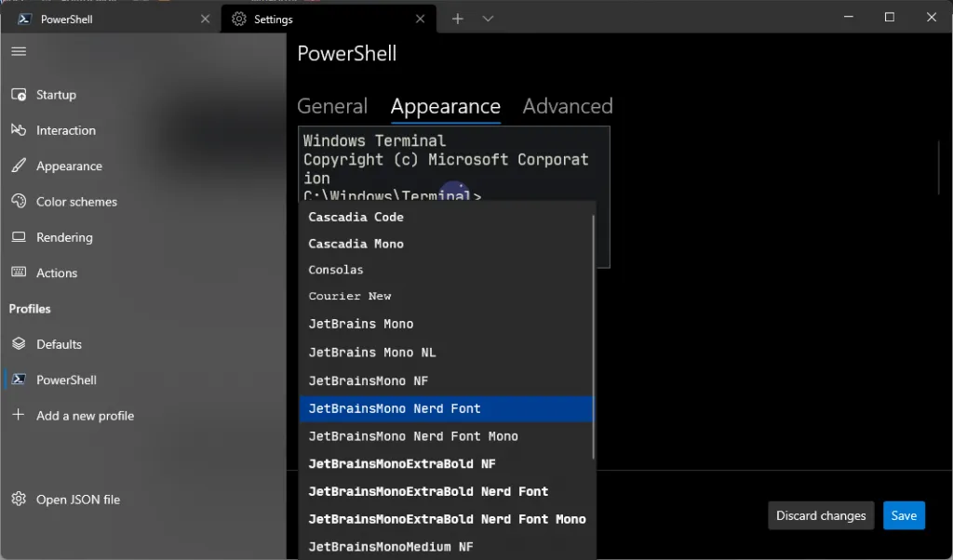Click the PowerShell tab icon in title bar

pos(24,19)
